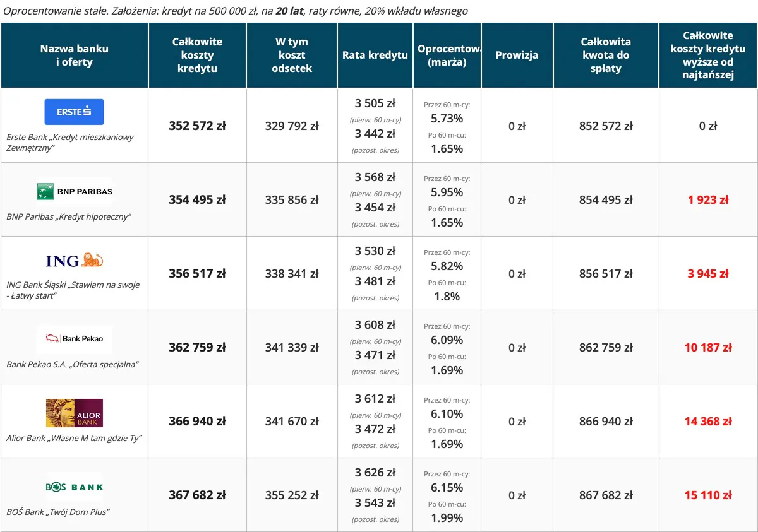
Task: Click the 6.09% interest rate
Action: click(447, 340)
